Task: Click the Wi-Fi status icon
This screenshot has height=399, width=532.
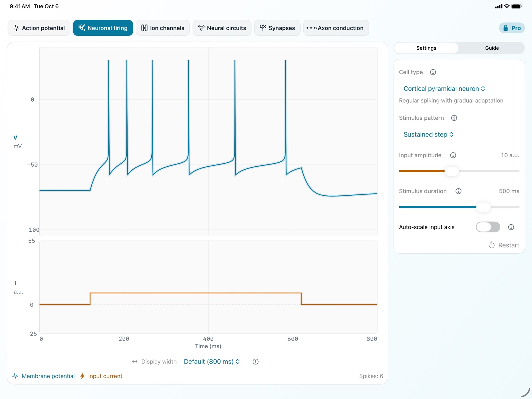Action: coord(507,6)
